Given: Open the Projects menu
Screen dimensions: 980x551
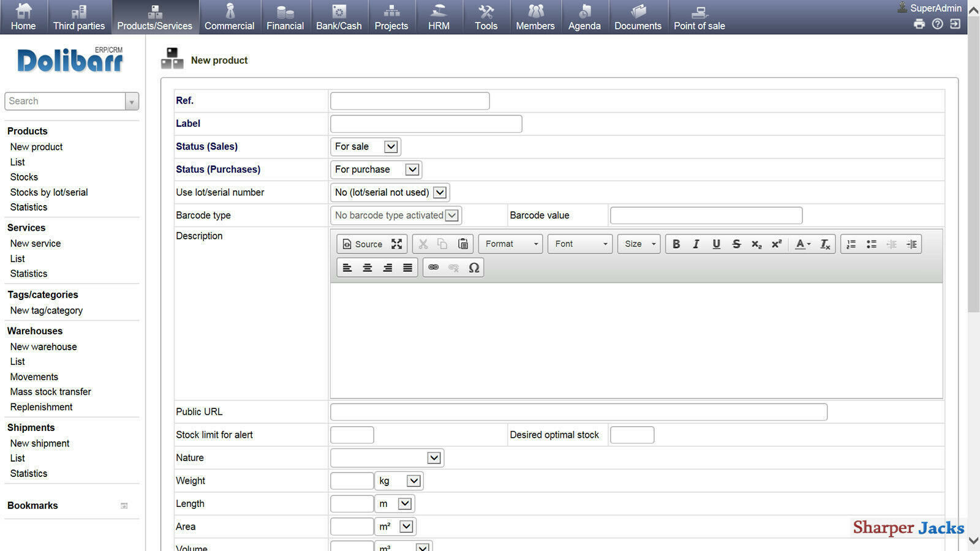Looking at the screenshot, I should click(x=391, y=17).
